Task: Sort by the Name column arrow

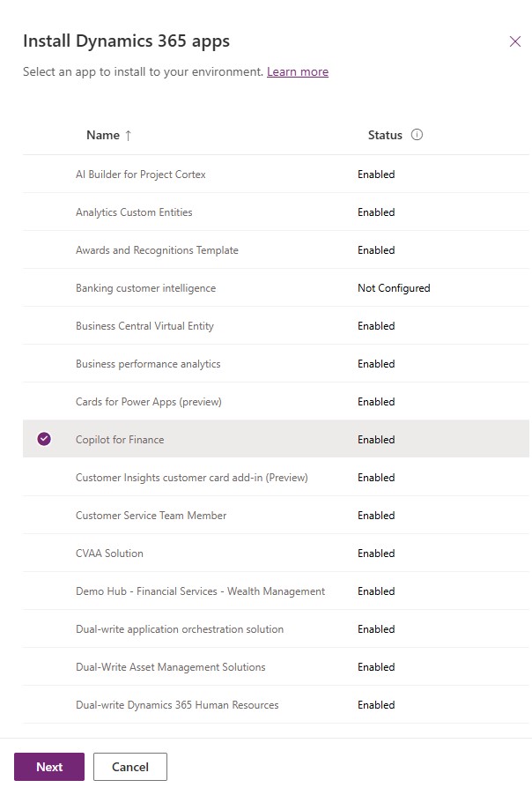Action: (x=129, y=136)
